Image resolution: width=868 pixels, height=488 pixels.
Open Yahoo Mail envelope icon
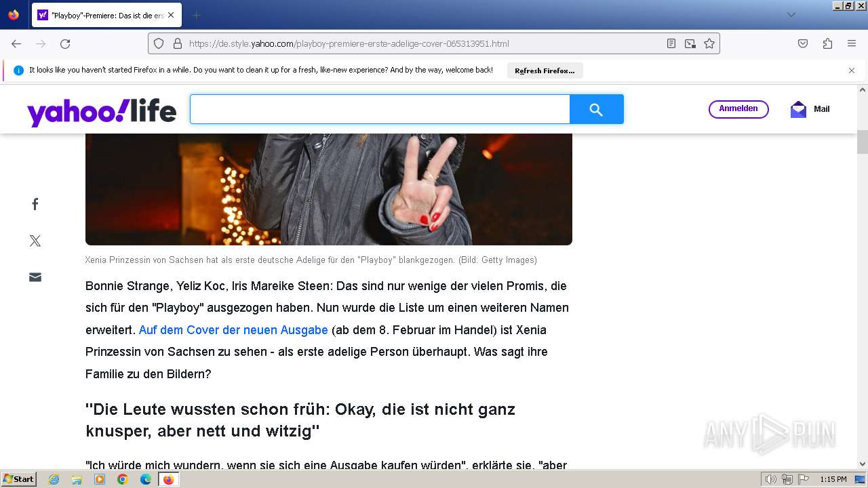pyautogui.click(x=798, y=109)
